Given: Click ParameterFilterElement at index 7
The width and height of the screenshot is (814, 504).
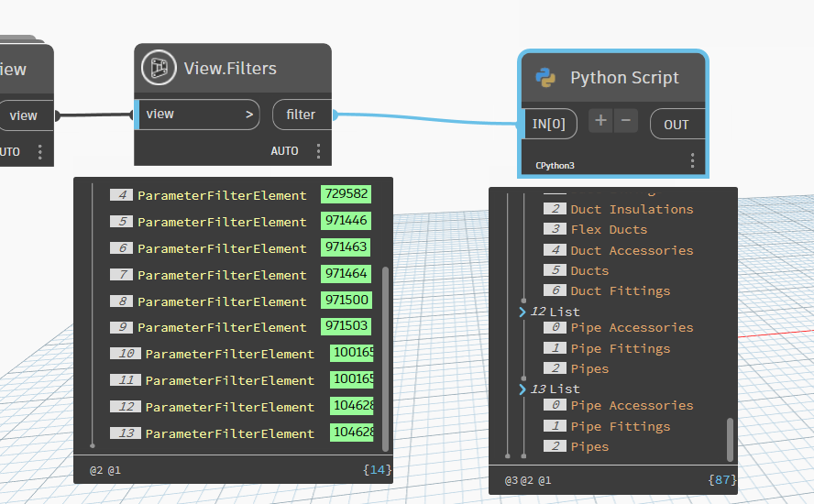Looking at the screenshot, I should click(222, 275).
